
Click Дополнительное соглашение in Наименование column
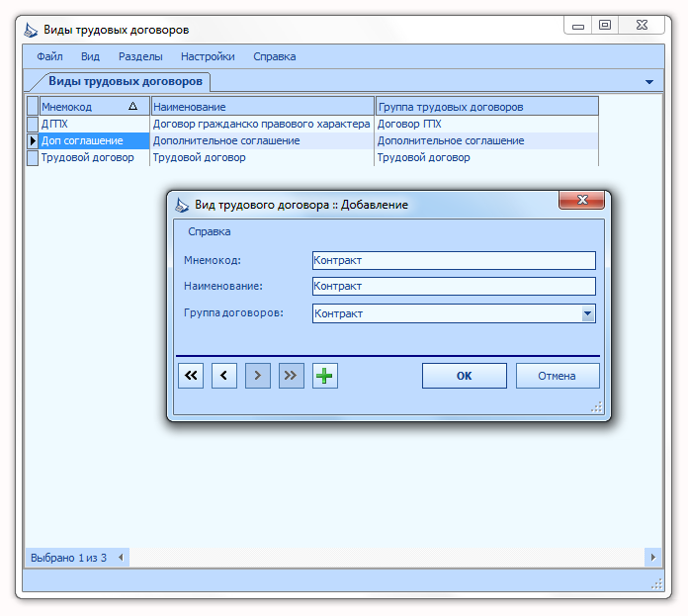click(x=262, y=140)
